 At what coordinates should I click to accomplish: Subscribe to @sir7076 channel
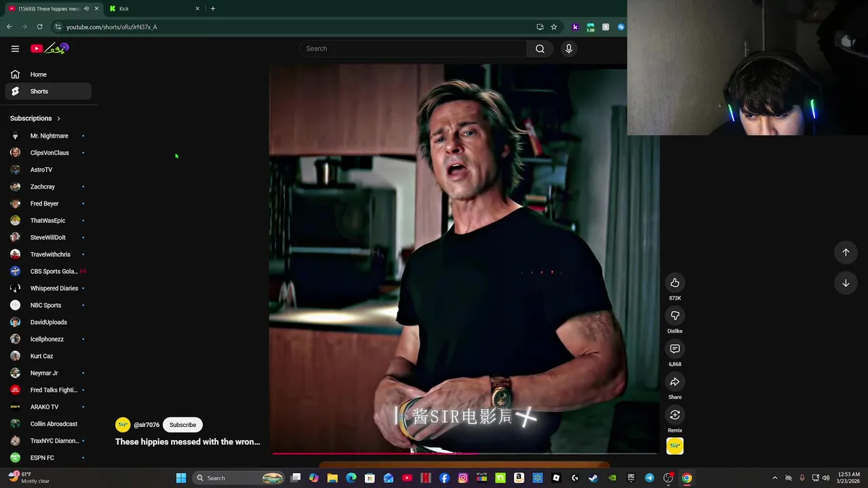(x=182, y=425)
